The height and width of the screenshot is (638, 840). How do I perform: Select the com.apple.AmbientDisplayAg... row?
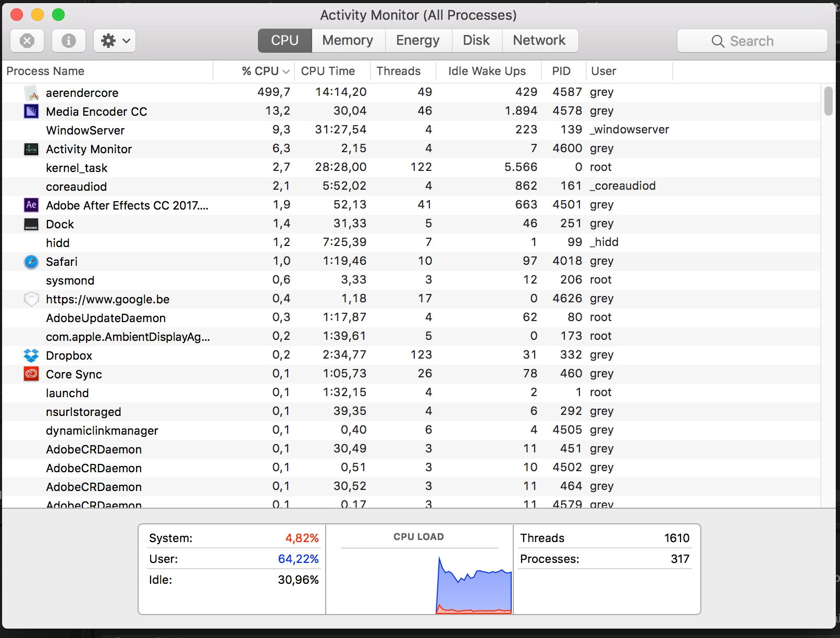click(412, 337)
